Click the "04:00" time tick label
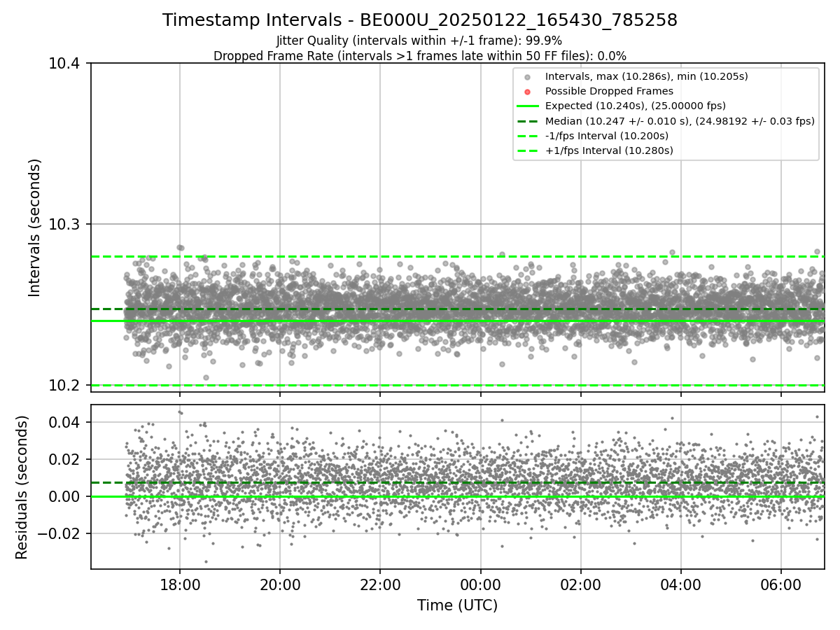The width and height of the screenshot is (840, 630). pos(680,584)
